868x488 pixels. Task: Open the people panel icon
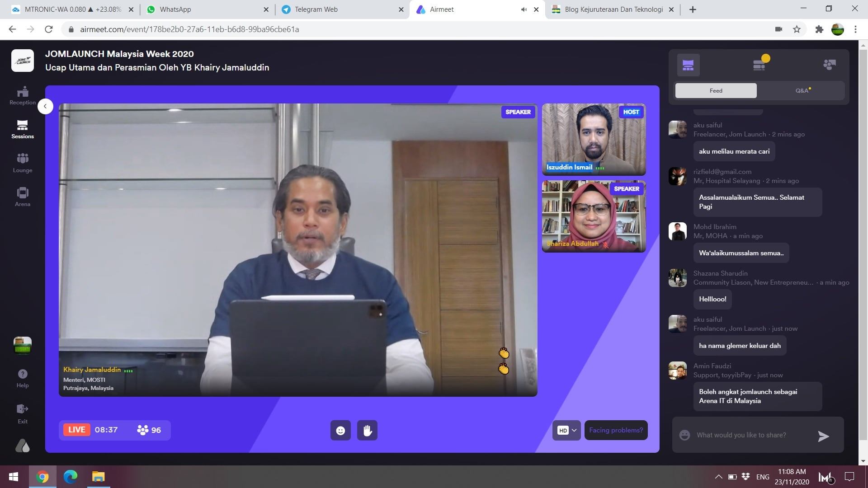point(829,65)
